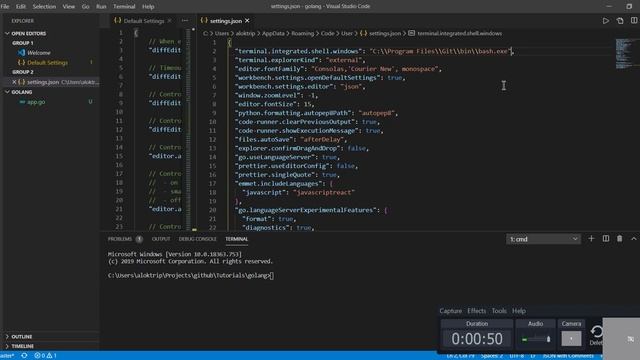Activate the Default Settings editor tab
This screenshot has height=360, width=640.
[x=143, y=21]
